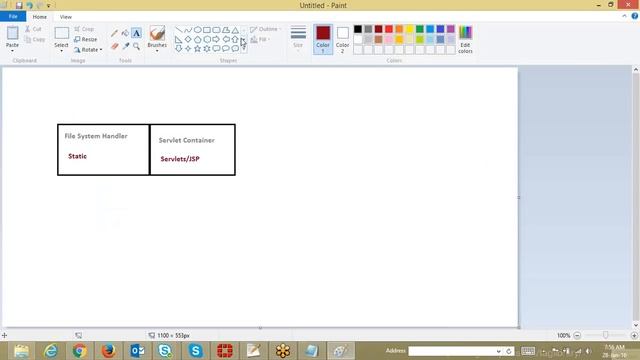Open the Paste dropdown arrow
Image resolution: width=640 pixels, height=360 pixels.
(12, 51)
